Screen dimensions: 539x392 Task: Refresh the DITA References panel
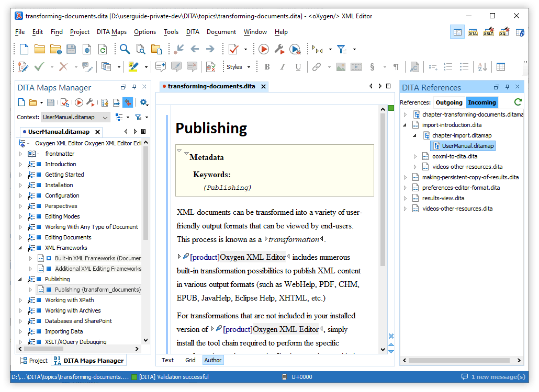point(518,102)
